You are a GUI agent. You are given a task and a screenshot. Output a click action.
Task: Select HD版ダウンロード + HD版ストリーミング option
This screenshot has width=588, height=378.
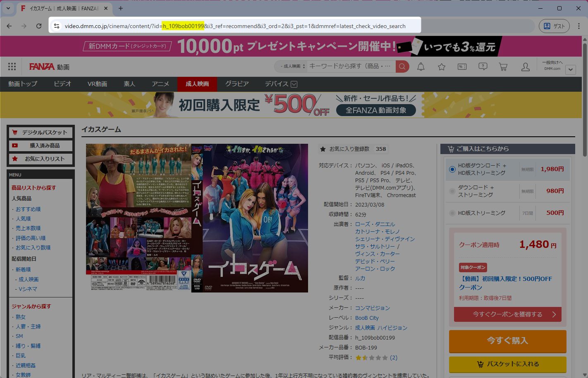point(452,169)
